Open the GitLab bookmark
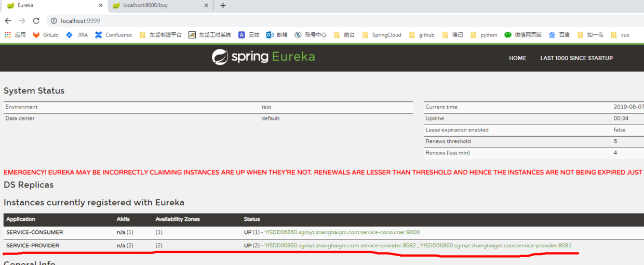 coord(45,35)
